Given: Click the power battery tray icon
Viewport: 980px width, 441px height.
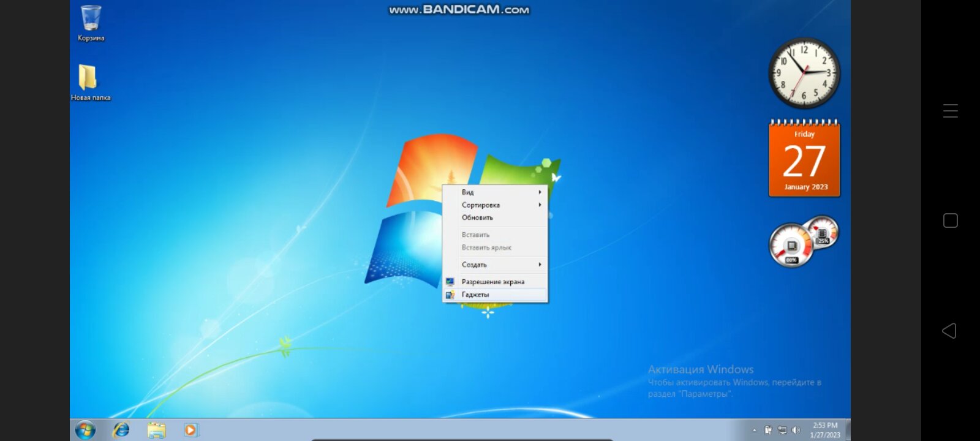Looking at the screenshot, I should tap(768, 430).
